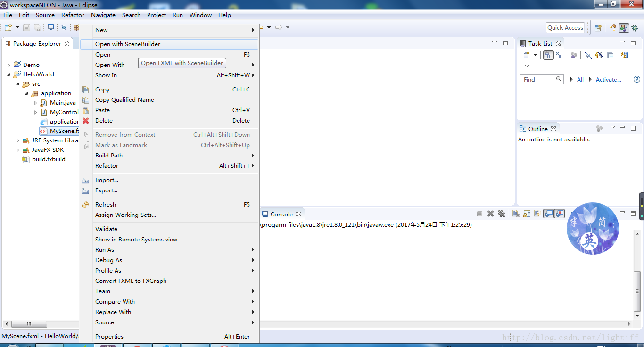Close the Package Explorer view tab
This screenshot has height=347, width=644.
click(67, 43)
